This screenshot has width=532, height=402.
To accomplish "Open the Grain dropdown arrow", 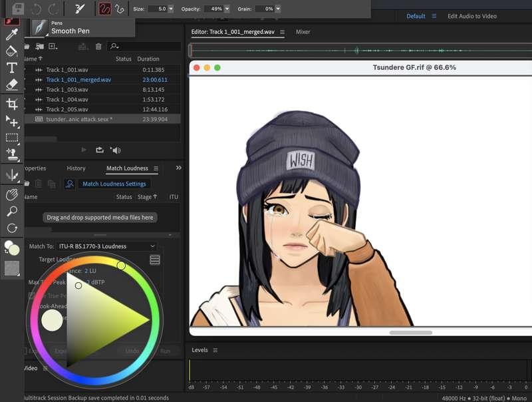I will (x=278, y=9).
